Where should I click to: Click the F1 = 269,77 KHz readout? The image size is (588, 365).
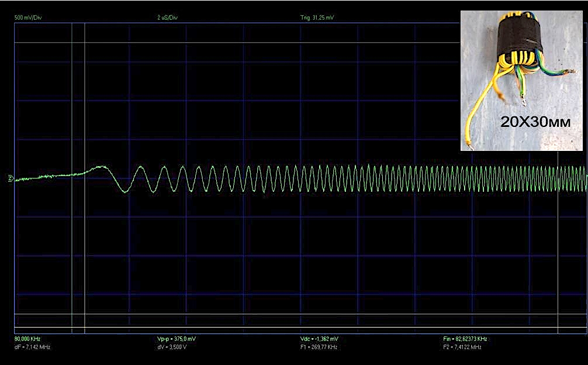tap(318, 347)
